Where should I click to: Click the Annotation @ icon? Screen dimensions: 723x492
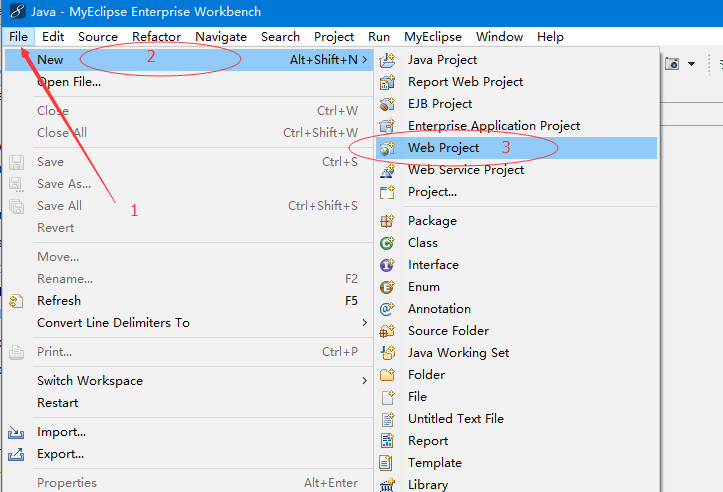pyautogui.click(x=387, y=309)
